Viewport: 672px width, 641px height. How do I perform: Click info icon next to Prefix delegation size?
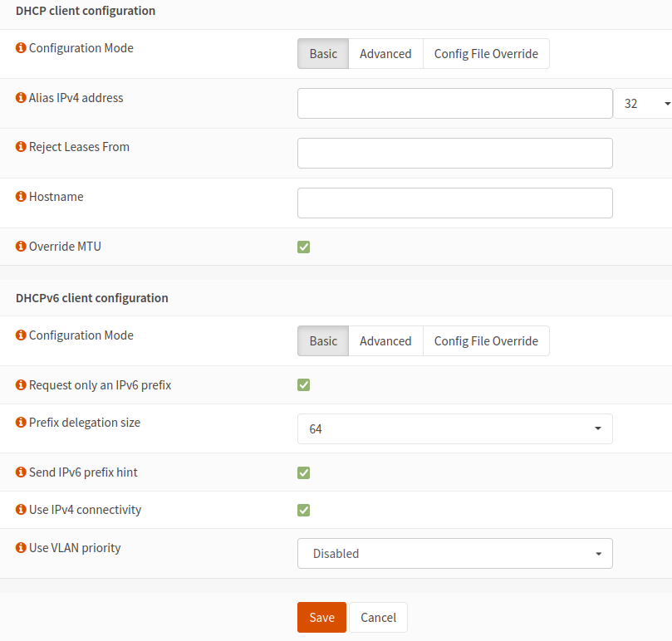pyautogui.click(x=21, y=423)
